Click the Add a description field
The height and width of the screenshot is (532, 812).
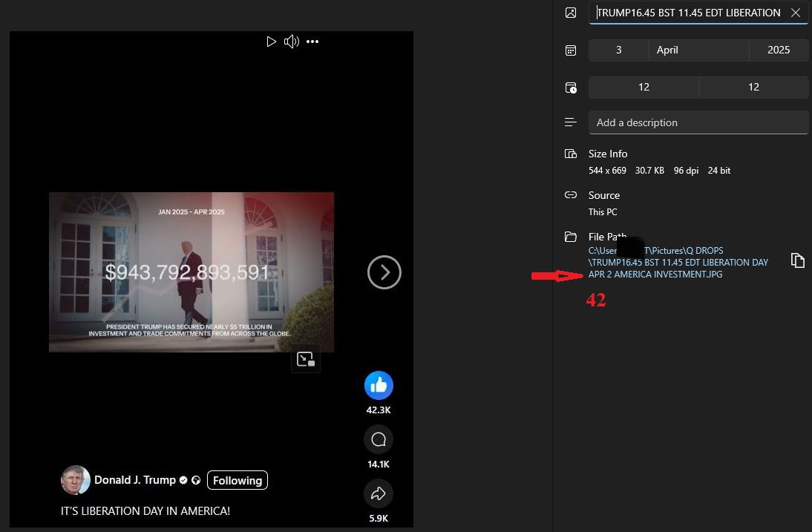tap(698, 122)
